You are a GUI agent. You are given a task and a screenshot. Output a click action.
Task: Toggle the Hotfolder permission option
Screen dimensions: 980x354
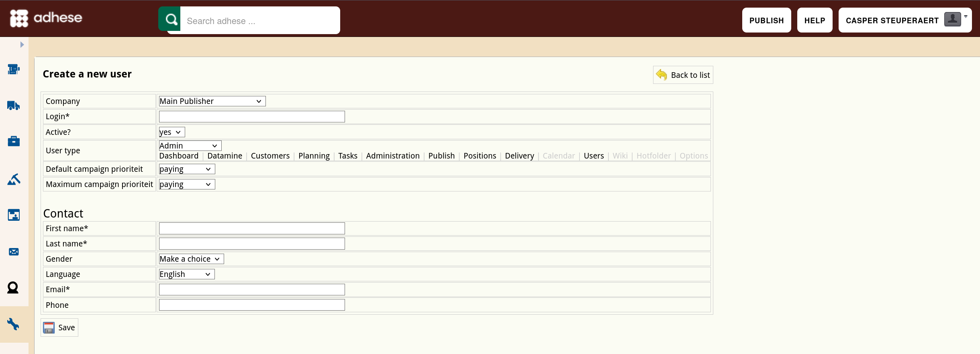(x=653, y=156)
